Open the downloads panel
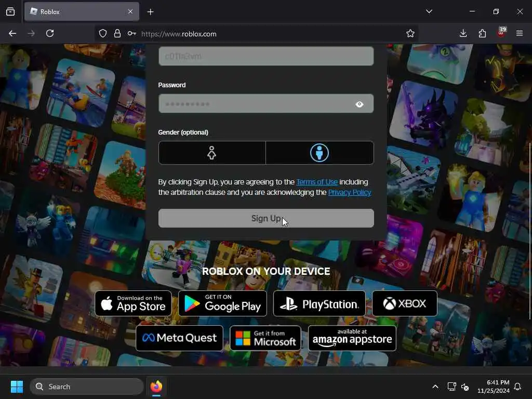 pos(463,33)
